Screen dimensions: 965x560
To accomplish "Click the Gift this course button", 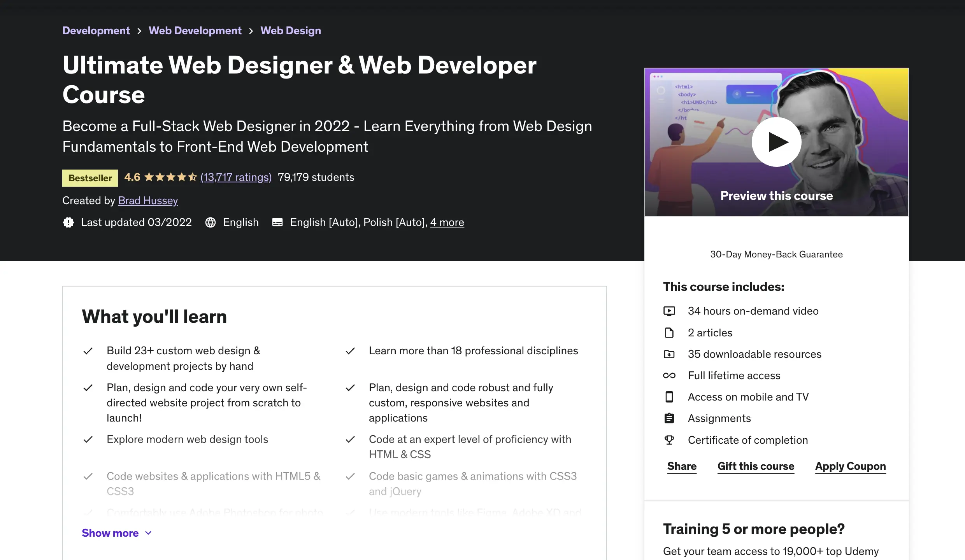I will [x=756, y=466].
